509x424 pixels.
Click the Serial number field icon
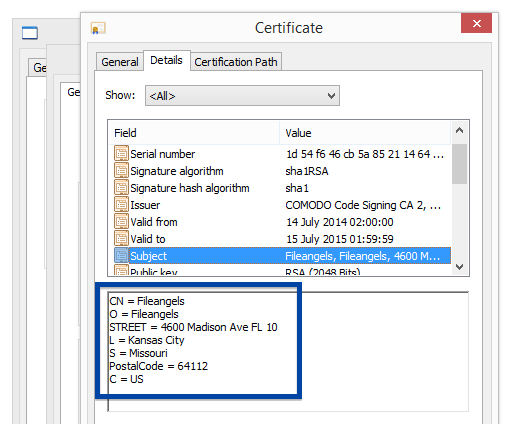pyautogui.click(x=121, y=153)
